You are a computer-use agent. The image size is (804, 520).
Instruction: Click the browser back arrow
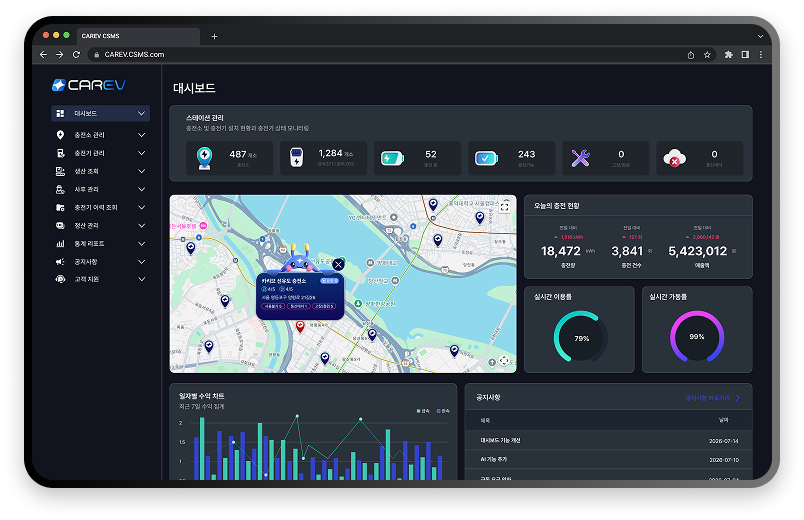[43, 54]
